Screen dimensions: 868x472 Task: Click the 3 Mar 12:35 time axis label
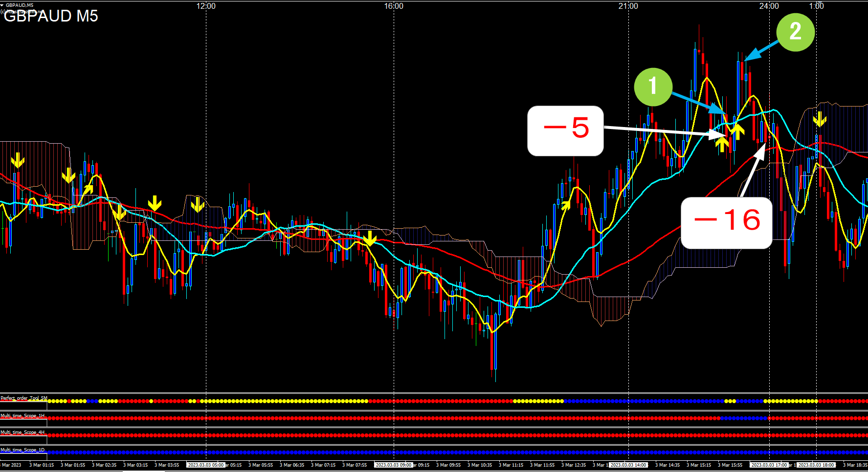click(x=574, y=465)
